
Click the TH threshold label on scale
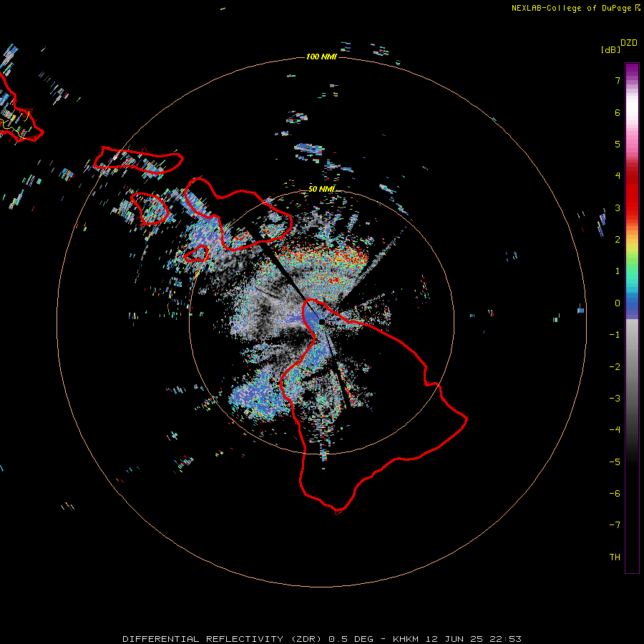coord(615,557)
